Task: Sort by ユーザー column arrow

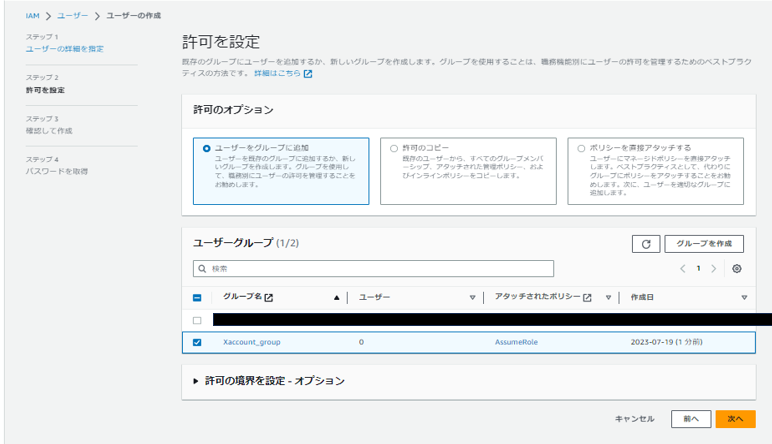Action: tap(472, 297)
